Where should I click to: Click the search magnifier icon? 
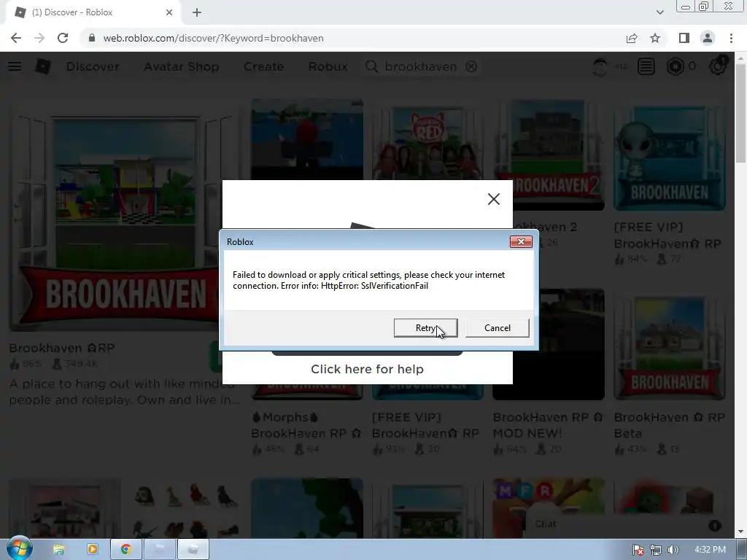(371, 66)
